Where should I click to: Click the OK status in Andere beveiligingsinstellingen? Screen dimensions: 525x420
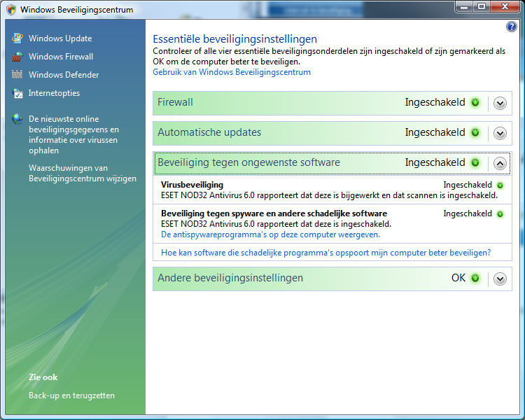[x=458, y=278]
